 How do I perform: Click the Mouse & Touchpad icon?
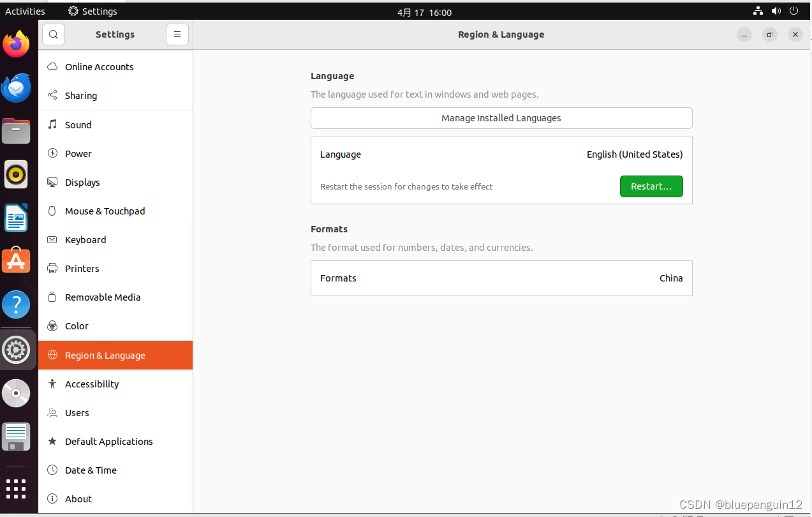tap(52, 211)
